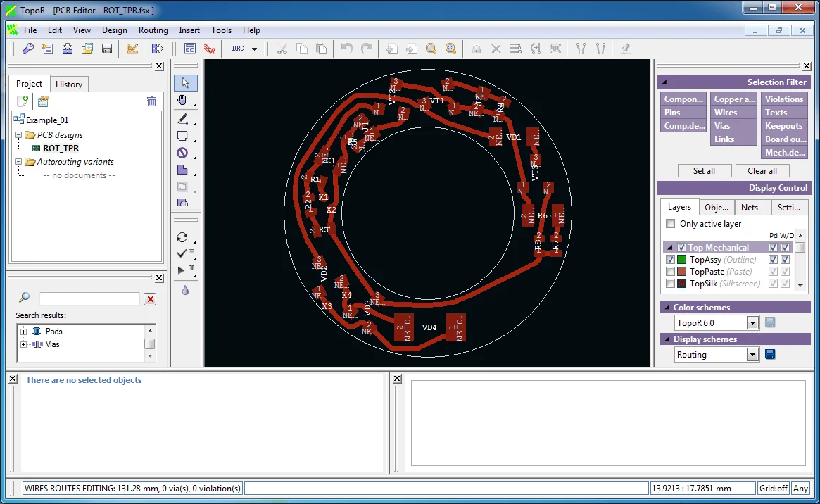Click the TopPaste orange color swatch
Screen dimensions: 820x504
pyautogui.click(x=681, y=271)
